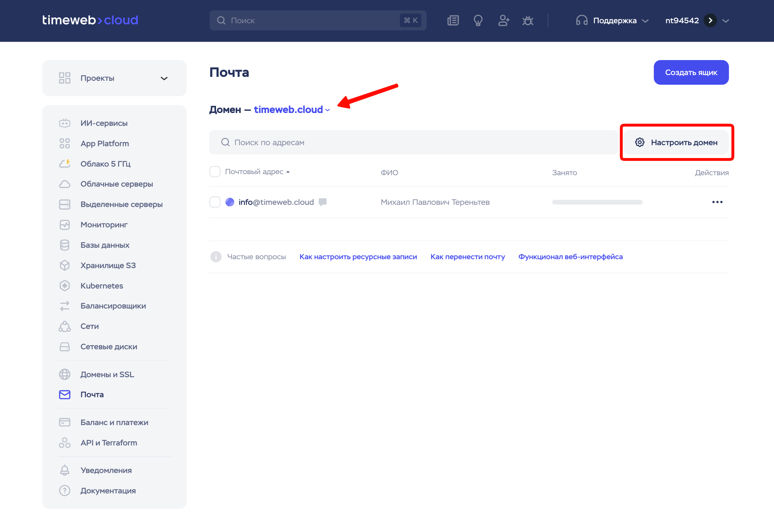Click the nt94542 account name
Viewport: 774px width, 532px height.
[682, 20]
